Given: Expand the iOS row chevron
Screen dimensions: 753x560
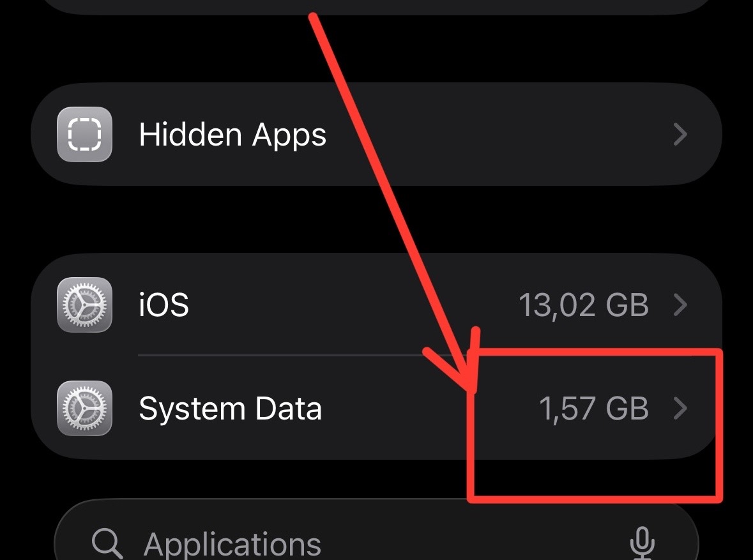Looking at the screenshot, I should coord(681,305).
